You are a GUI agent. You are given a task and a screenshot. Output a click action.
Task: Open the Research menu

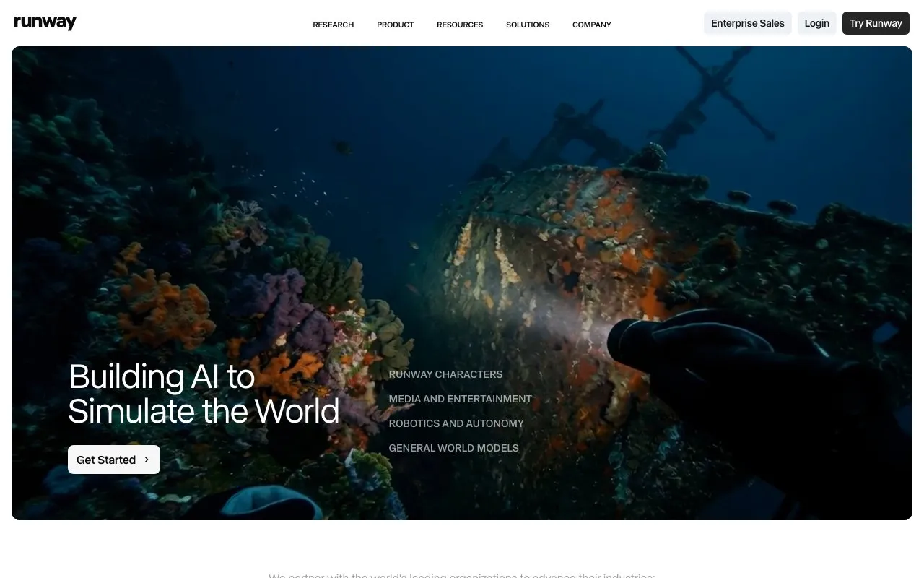click(333, 25)
